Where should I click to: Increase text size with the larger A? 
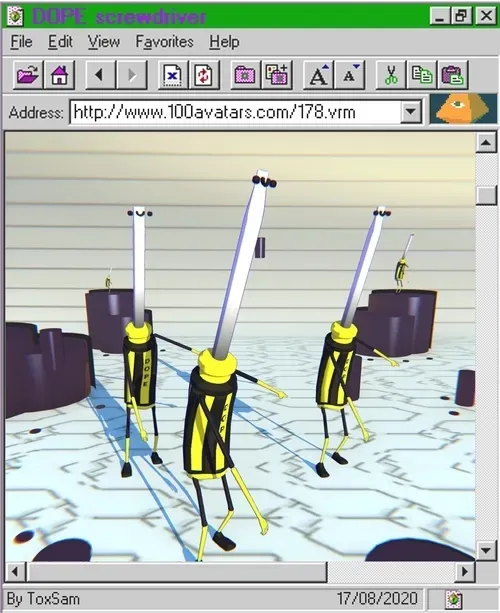[x=318, y=74]
